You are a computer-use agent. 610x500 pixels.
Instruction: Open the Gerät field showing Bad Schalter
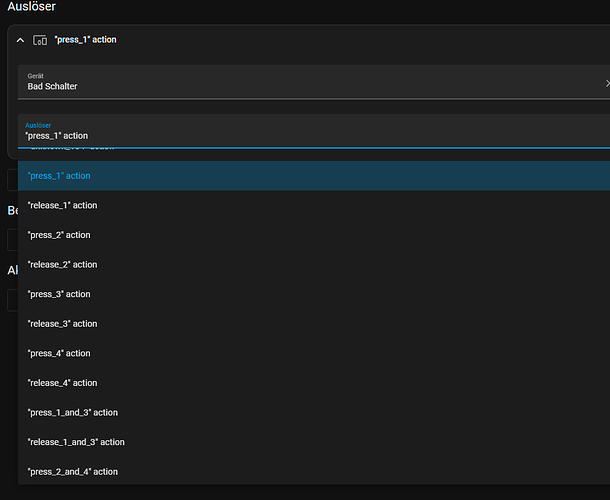point(314,82)
